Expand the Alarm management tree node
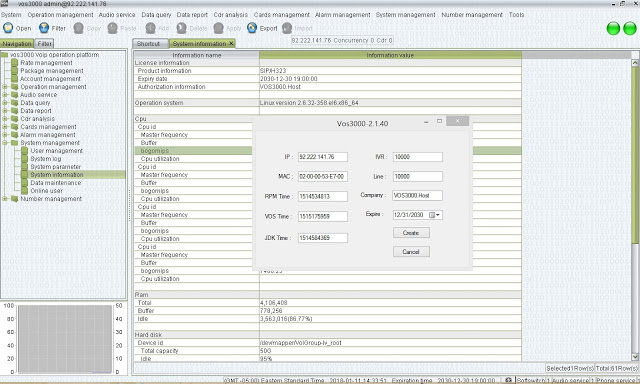 point(4,135)
